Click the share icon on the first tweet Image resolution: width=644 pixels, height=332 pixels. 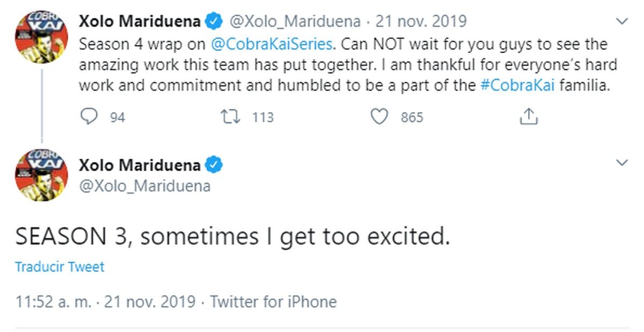(x=529, y=116)
